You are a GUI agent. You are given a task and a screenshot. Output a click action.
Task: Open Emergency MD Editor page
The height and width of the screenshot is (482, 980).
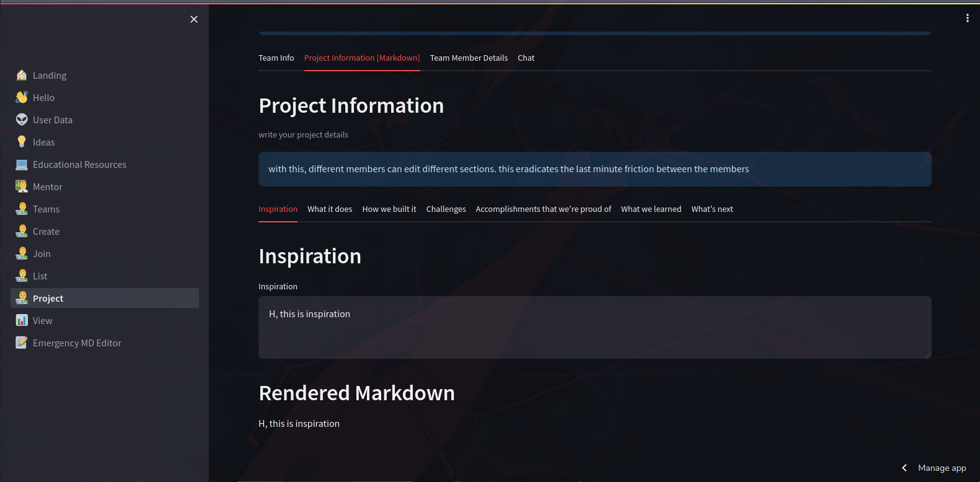(105, 343)
